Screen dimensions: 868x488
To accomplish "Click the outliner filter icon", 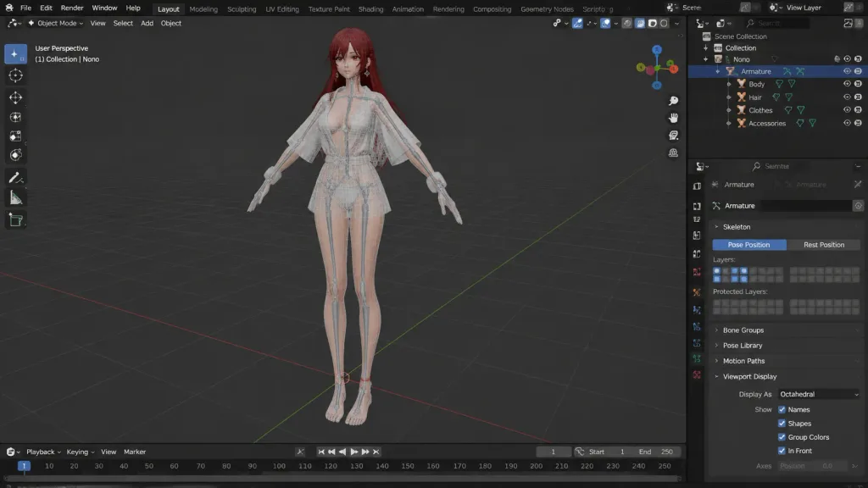I will tap(848, 23).
